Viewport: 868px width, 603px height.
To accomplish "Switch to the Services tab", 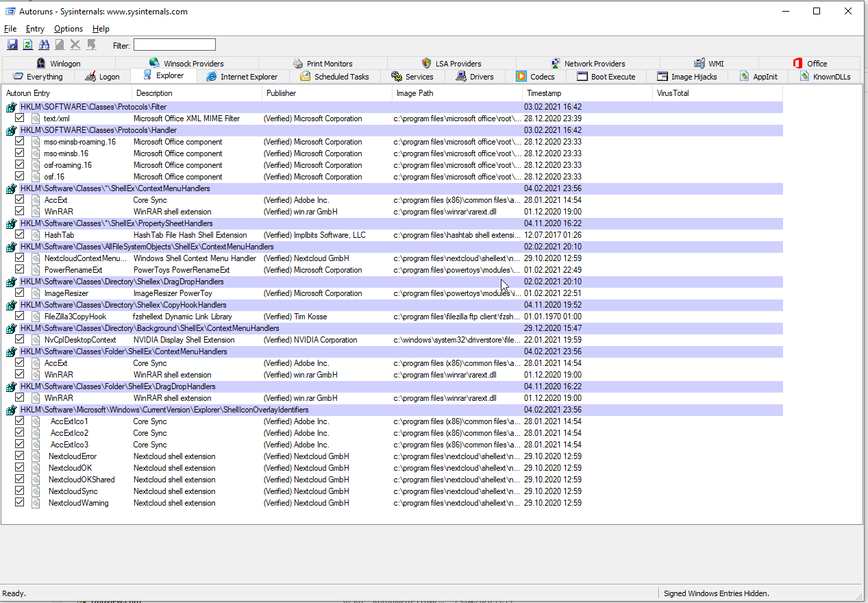I will 412,77.
